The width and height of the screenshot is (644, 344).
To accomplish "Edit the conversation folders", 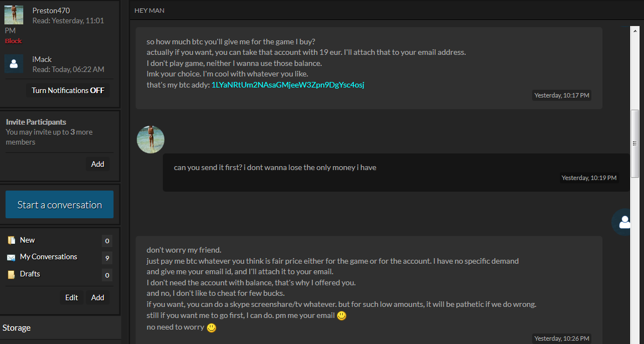I will (x=71, y=297).
